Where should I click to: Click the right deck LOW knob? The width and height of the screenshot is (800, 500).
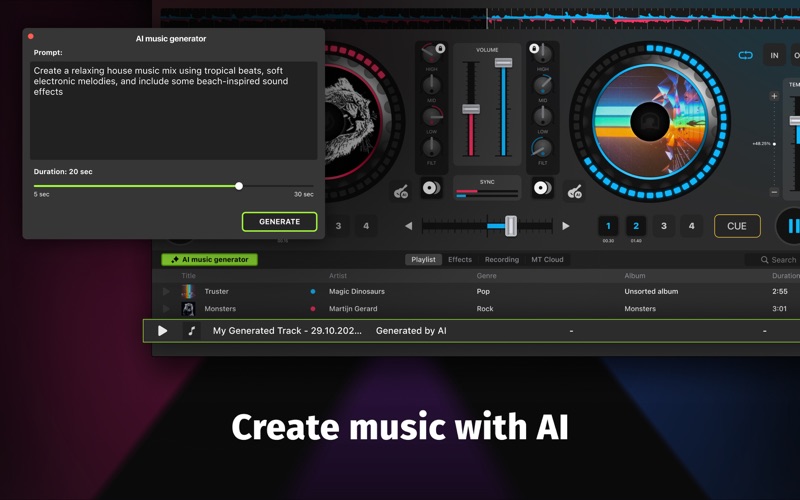click(542, 116)
